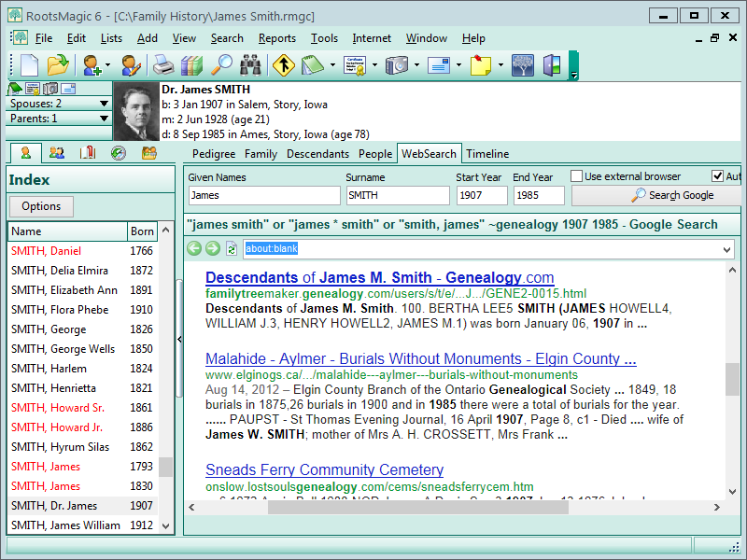This screenshot has height=560, width=747.
Task: Click the binoculars find icon
Action: tap(251, 65)
